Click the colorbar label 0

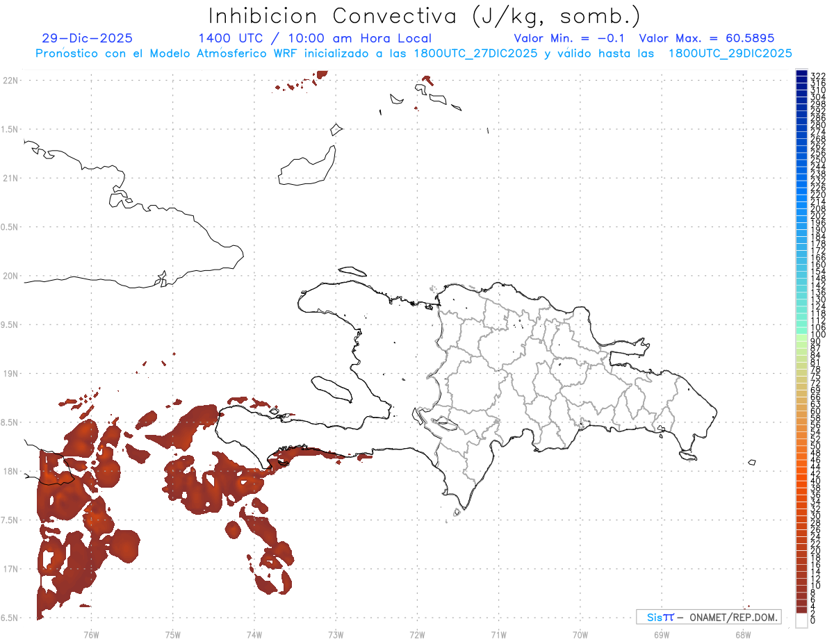pyautogui.click(x=813, y=620)
